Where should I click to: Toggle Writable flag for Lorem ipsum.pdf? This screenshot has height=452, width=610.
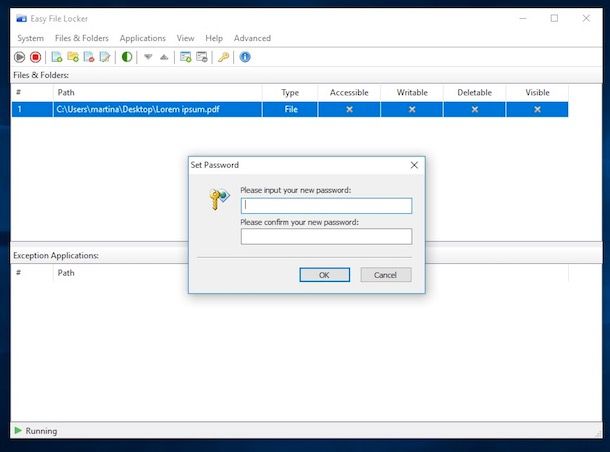[x=412, y=109]
